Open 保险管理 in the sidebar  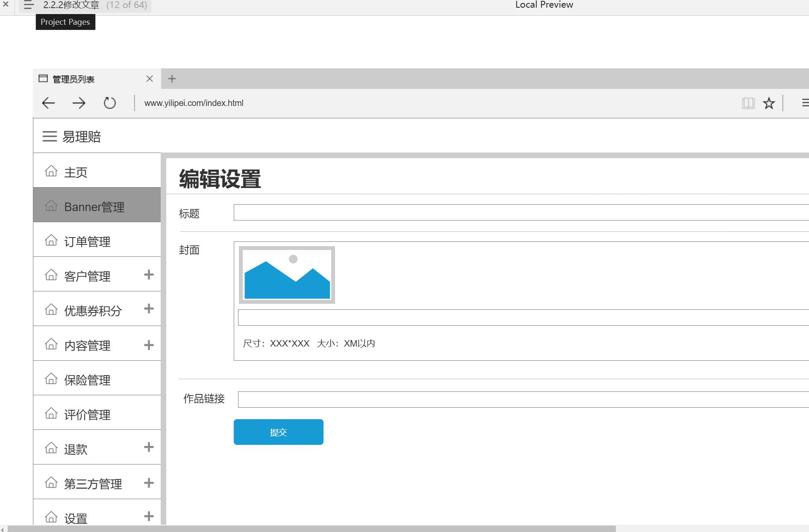97,378
